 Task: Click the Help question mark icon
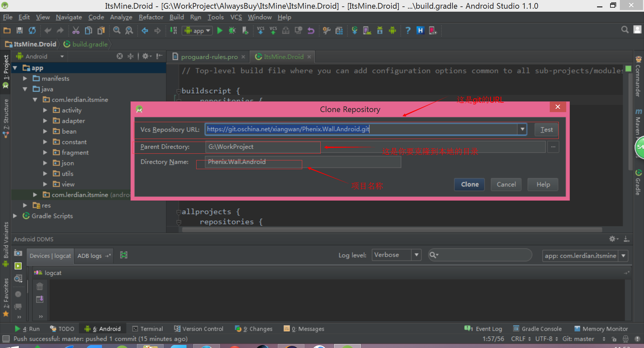click(x=408, y=31)
